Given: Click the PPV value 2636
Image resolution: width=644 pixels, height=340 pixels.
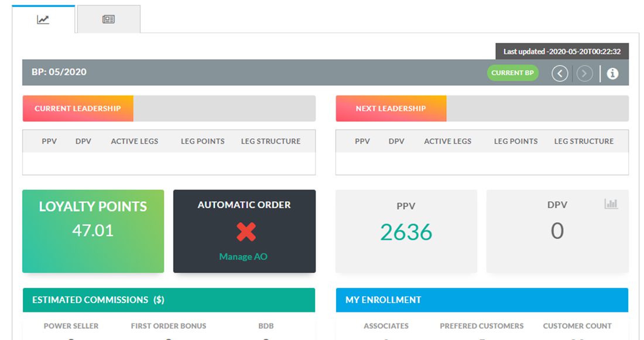Looking at the screenshot, I should 406,233.
